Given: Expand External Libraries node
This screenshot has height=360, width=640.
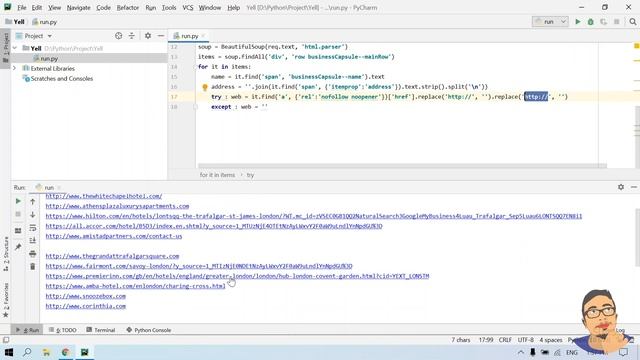Looking at the screenshot, I should (15, 68).
